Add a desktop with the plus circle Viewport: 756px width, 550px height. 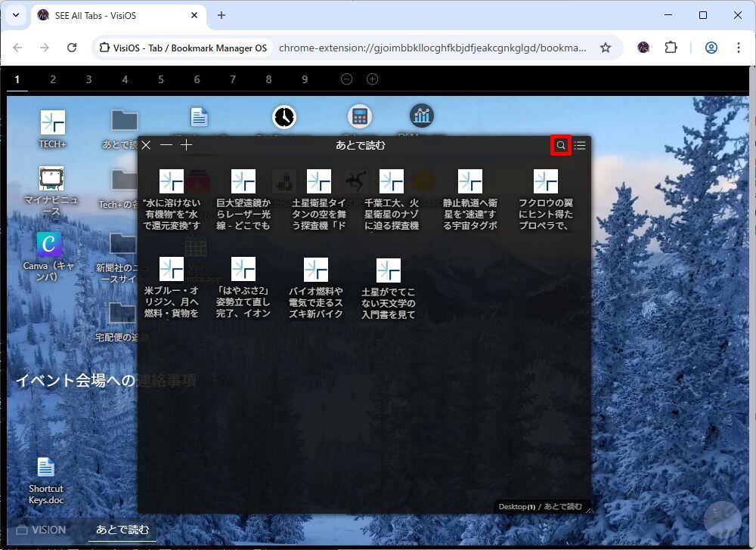372,79
